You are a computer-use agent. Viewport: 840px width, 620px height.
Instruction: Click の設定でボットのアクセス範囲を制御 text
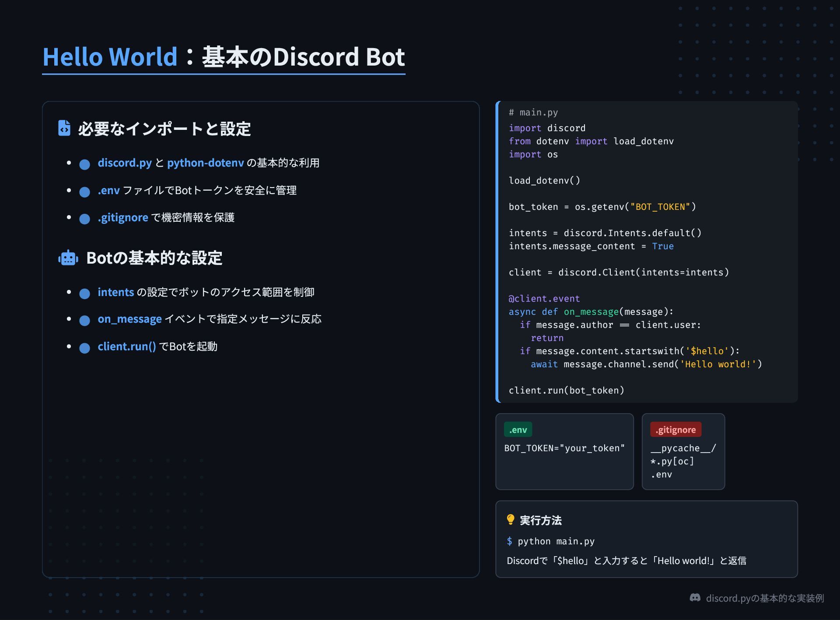click(x=225, y=292)
